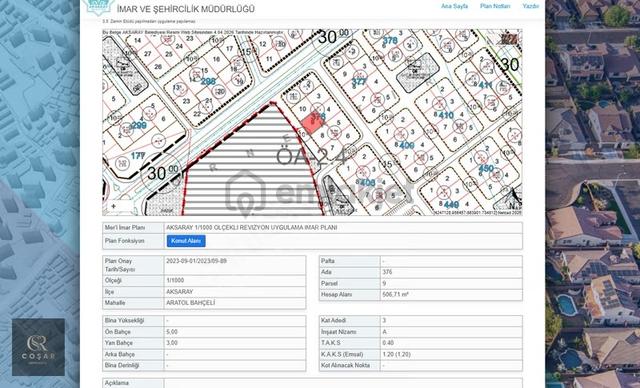The width and height of the screenshot is (640, 388).
Task: Select the plan name 'AKSARAY 1/1000 ÖLÇEKLİ REVİZYON UYGULAMA İMAR PLANI'
Action: pyautogui.click(x=251, y=228)
